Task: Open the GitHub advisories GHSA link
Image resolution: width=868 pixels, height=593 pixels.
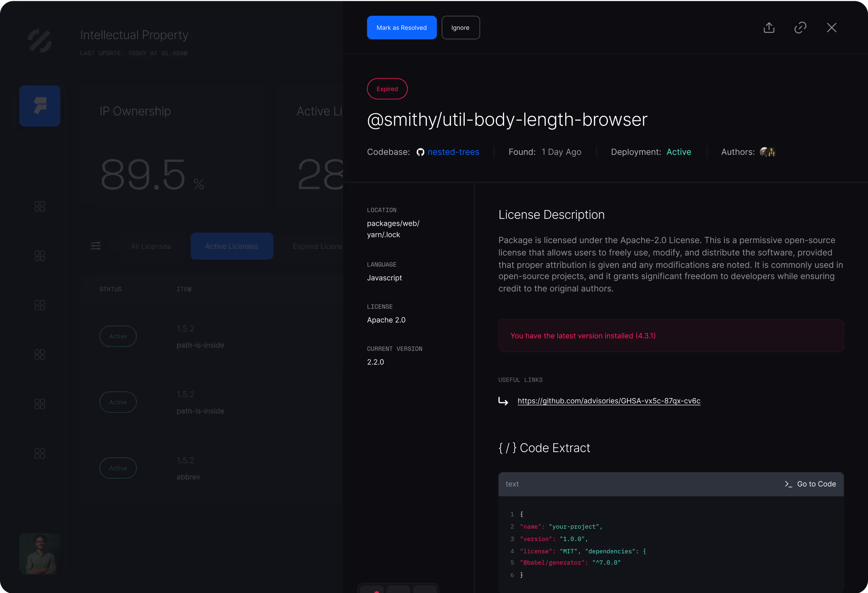Action: [x=609, y=401]
